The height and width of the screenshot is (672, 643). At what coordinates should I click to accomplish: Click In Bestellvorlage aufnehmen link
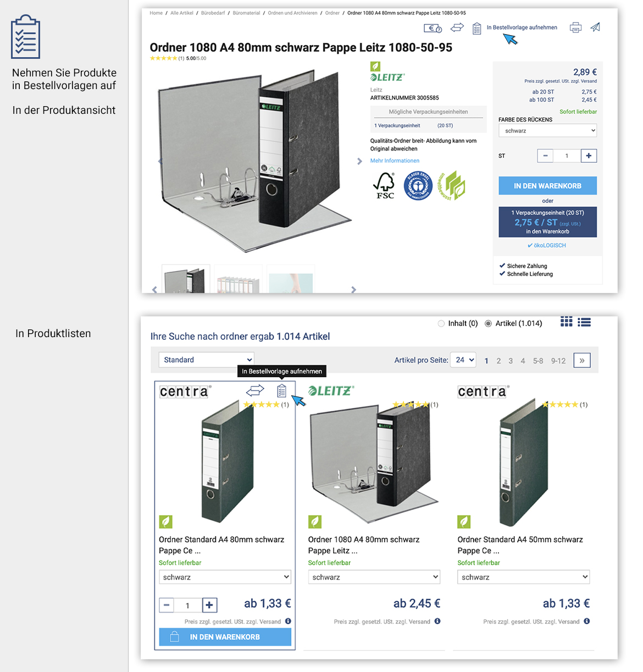[x=522, y=27]
